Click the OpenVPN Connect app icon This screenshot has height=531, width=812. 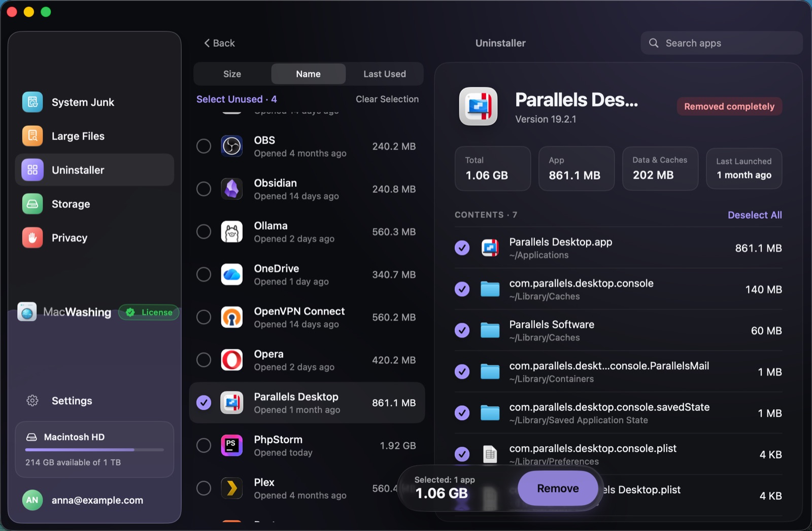(232, 317)
